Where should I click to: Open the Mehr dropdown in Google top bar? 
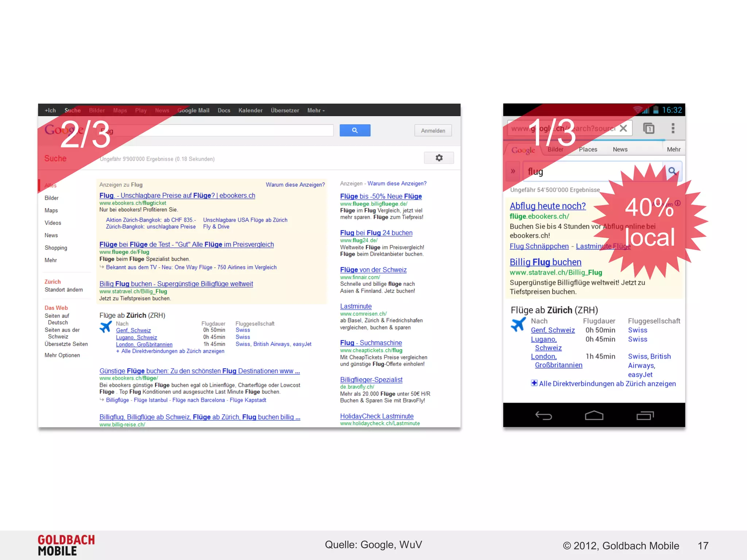click(x=316, y=110)
